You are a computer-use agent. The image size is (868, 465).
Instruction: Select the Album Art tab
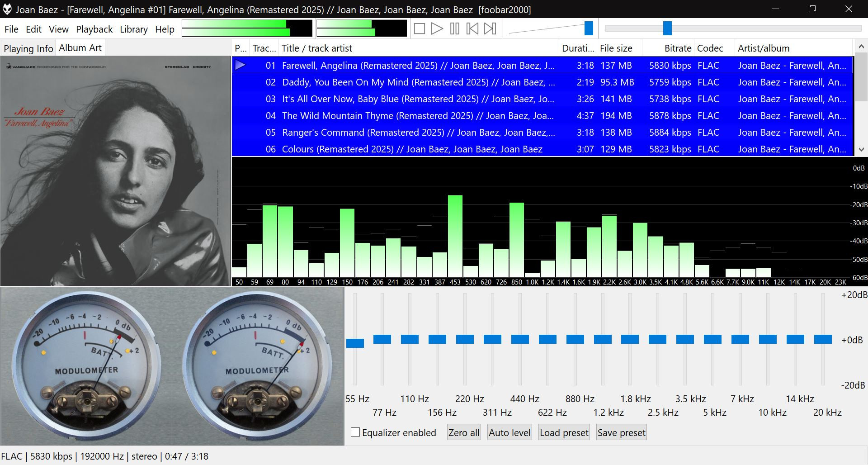click(x=80, y=47)
